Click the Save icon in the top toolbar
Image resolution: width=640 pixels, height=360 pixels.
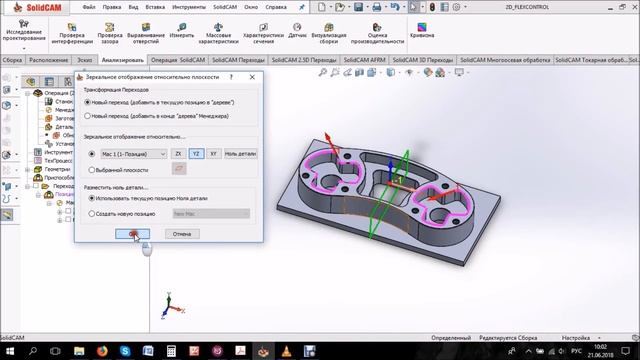click(358, 7)
